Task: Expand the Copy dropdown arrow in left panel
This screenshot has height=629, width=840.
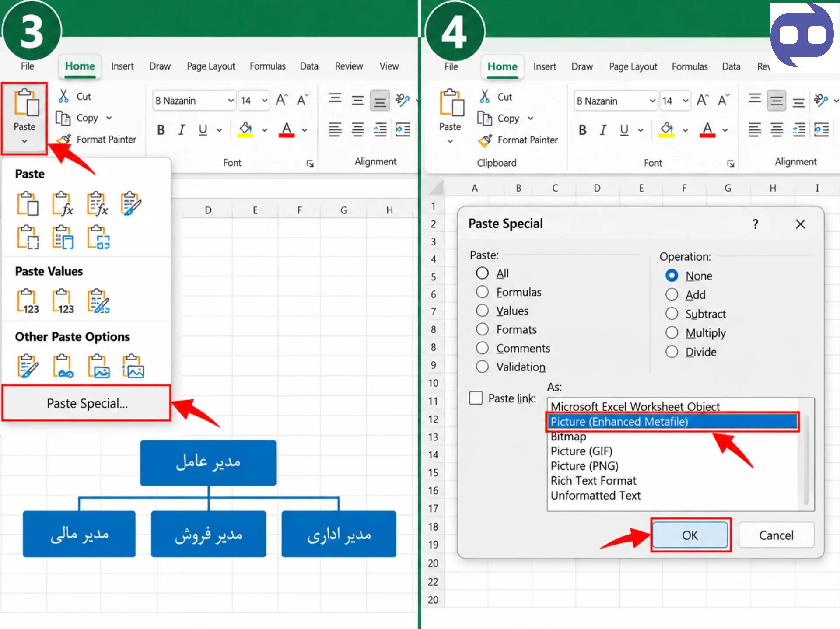Action: click(x=109, y=118)
